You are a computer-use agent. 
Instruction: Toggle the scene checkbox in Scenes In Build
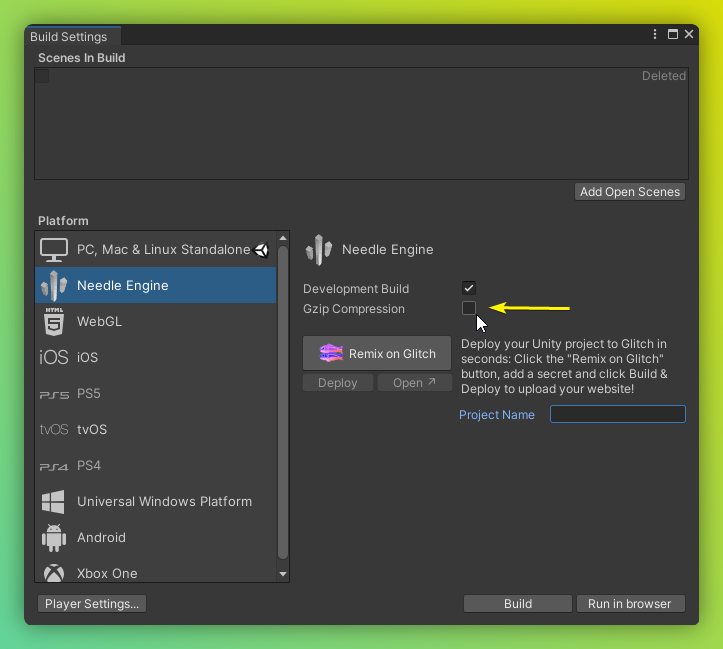[x=42, y=76]
